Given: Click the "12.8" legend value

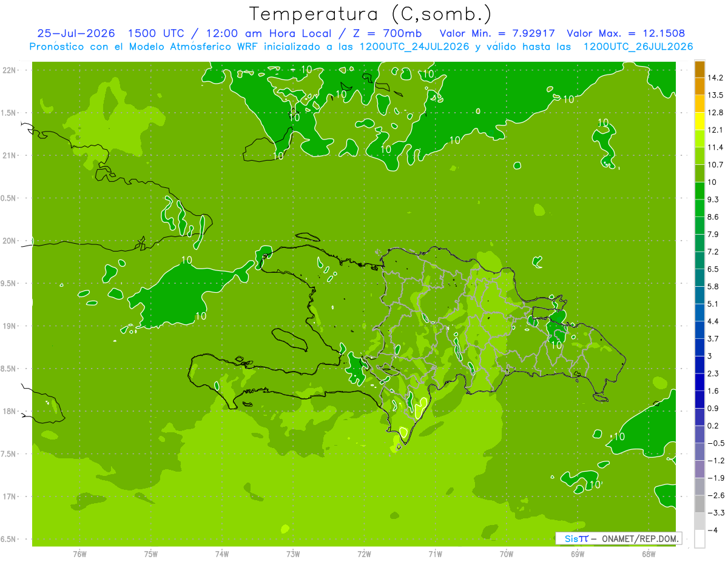Looking at the screenshot, I should [715, 113].
